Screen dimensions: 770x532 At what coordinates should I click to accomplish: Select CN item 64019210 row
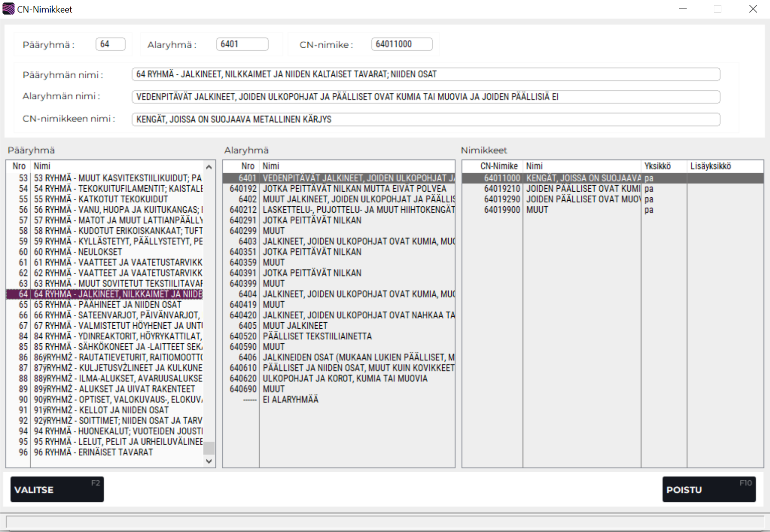(552, 189)
